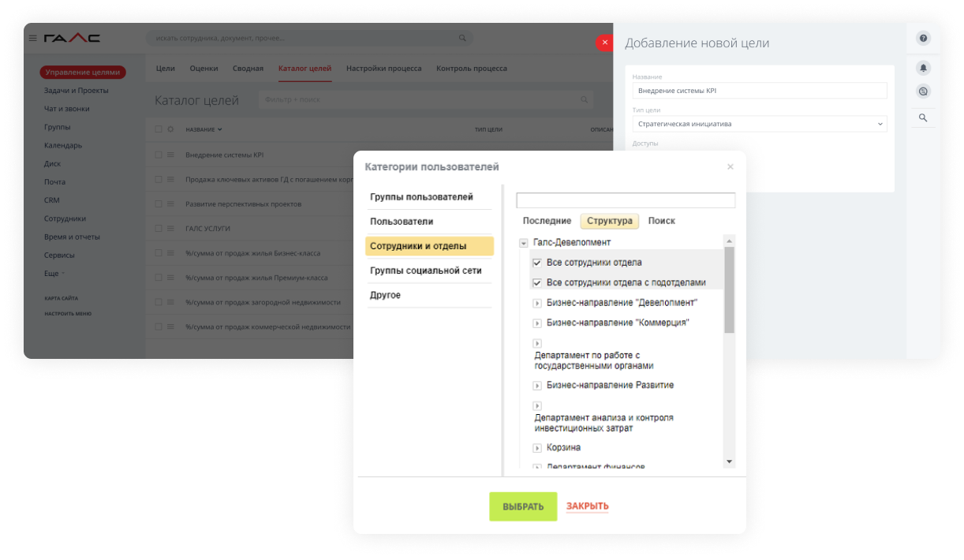The image size is (964, 560).
Task: Sort by НАЗВАНИЕ column header
Action: click(204, 129)
